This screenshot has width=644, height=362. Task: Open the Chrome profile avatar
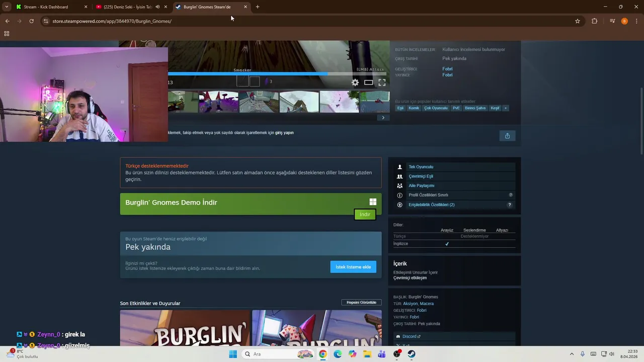tap(624, 21)
